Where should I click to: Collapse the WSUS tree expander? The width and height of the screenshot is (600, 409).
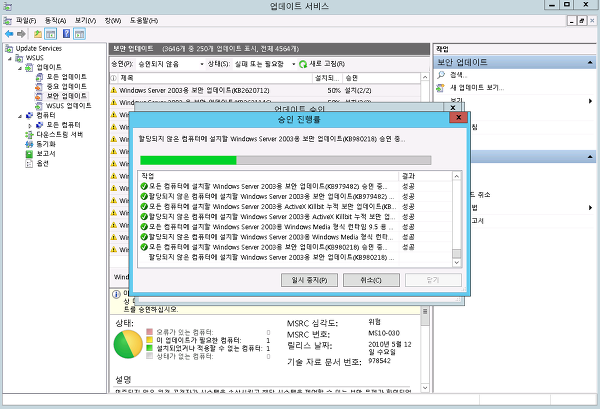[x=10, y=58]
